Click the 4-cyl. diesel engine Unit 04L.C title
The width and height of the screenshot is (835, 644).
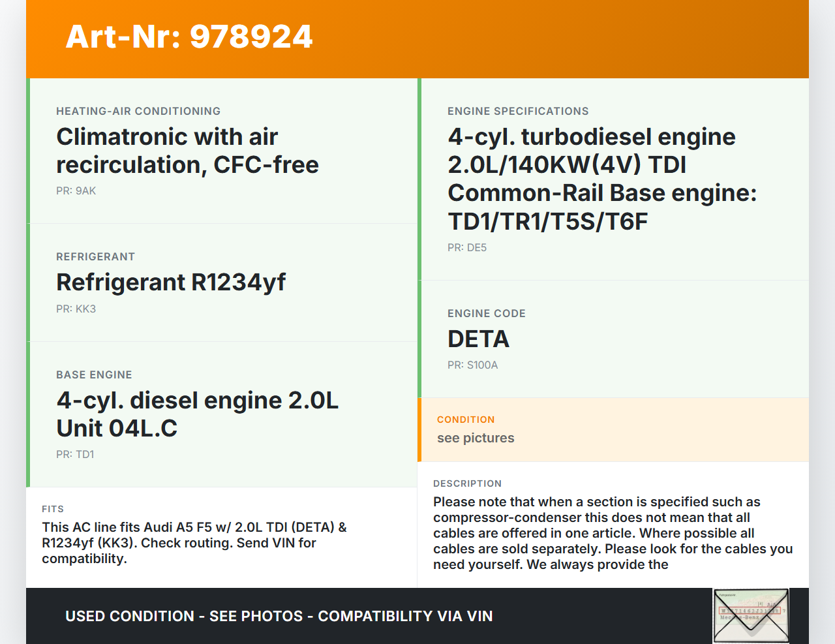(x=197, y=414)
